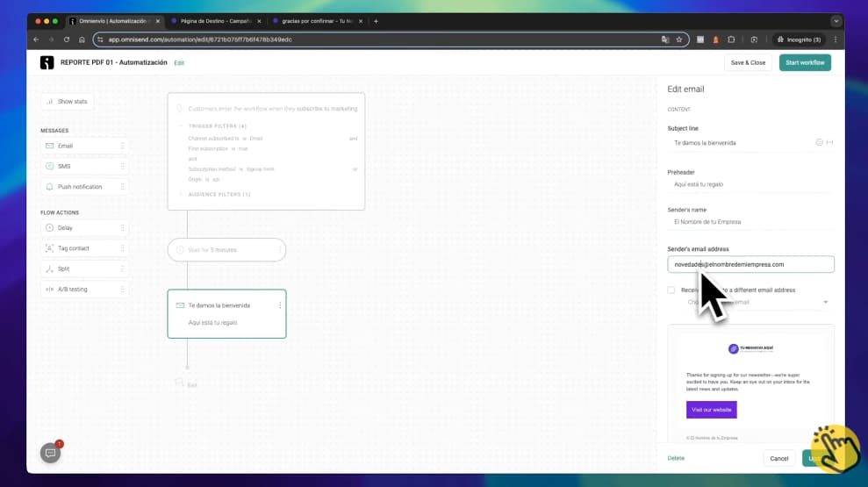Insert personalization tag in subject line
The image size is (868, 487).
(x=829, y=142)
